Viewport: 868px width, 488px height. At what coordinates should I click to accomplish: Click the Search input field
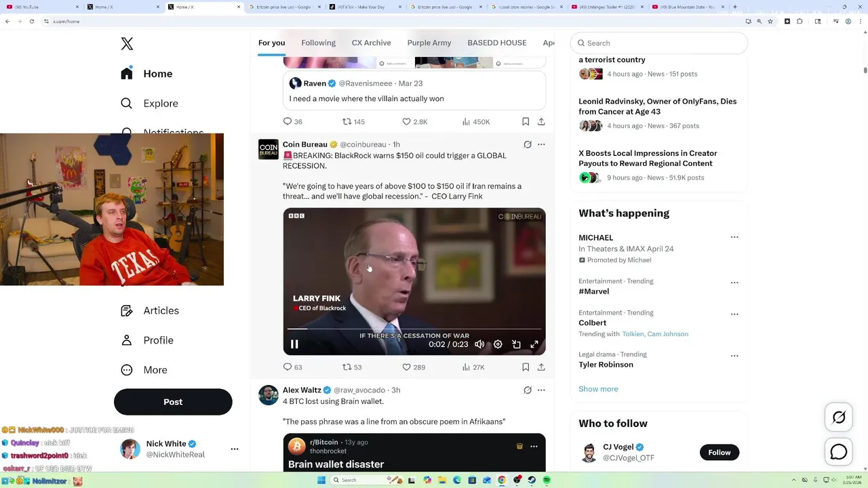(x=659, y=43)
